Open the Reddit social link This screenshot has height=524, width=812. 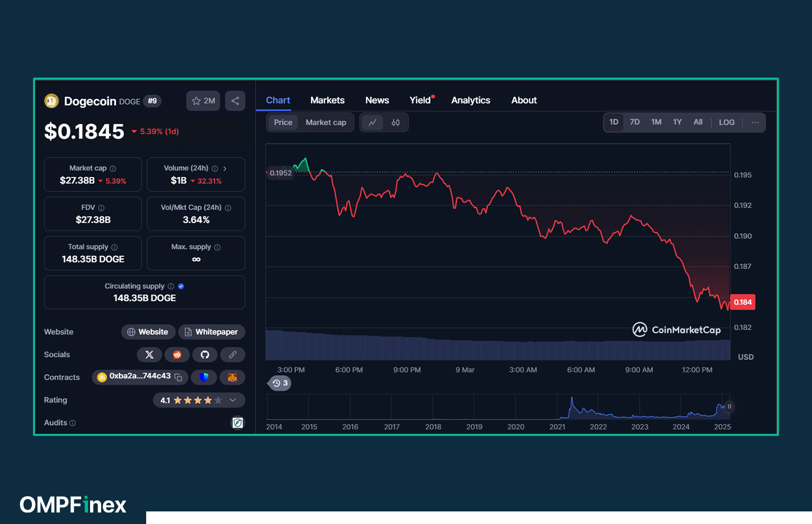coord(177,355)
